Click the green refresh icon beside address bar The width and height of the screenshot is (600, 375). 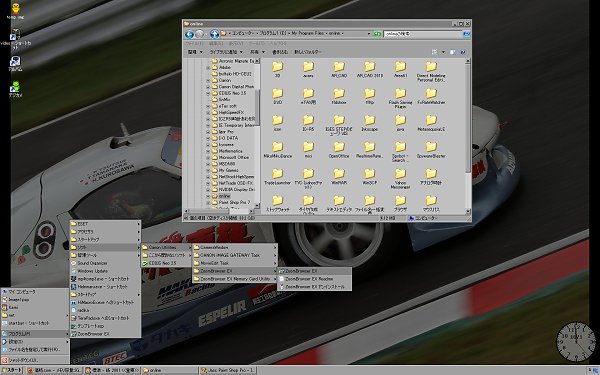coord(377,34)
